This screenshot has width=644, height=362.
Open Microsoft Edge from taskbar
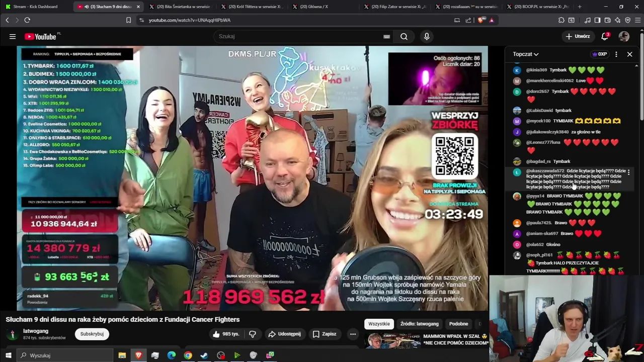click(171, 355)
